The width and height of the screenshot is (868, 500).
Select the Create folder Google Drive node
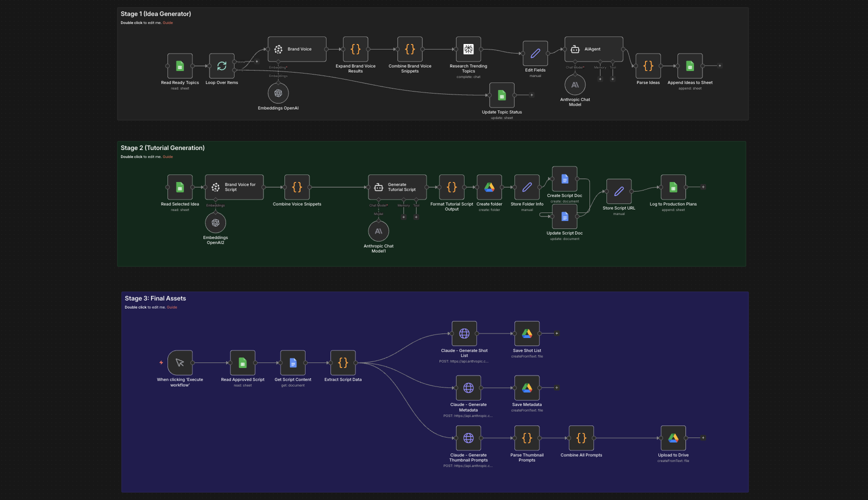(x=489, y=186)
